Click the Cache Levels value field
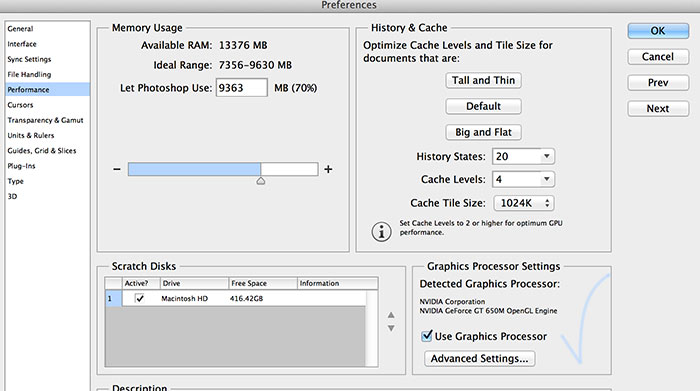Screen dimensions: 700x391 517,179
